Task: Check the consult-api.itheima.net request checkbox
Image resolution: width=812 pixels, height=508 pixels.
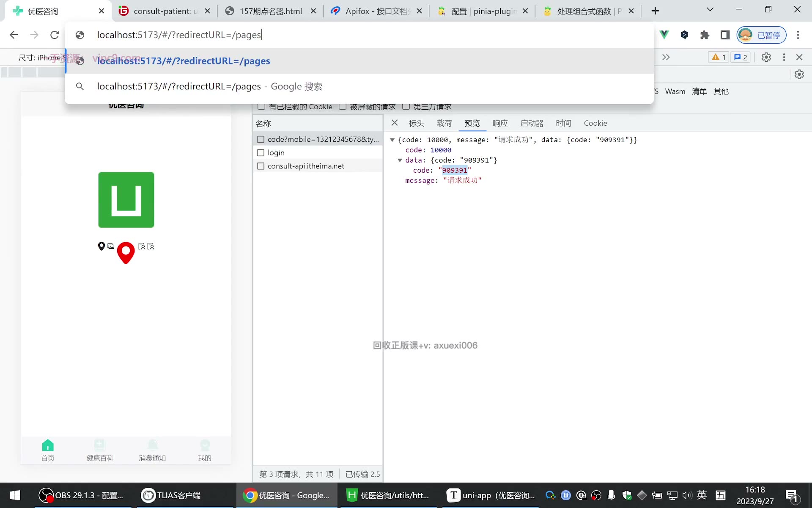Action: 261,166
